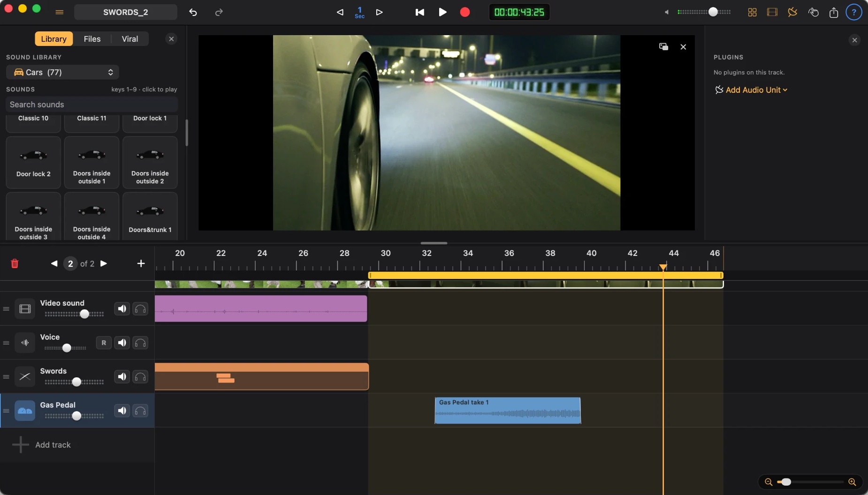Click the undo arrow icon
Screen dimensions: 868x495
[x=193, y=12]
